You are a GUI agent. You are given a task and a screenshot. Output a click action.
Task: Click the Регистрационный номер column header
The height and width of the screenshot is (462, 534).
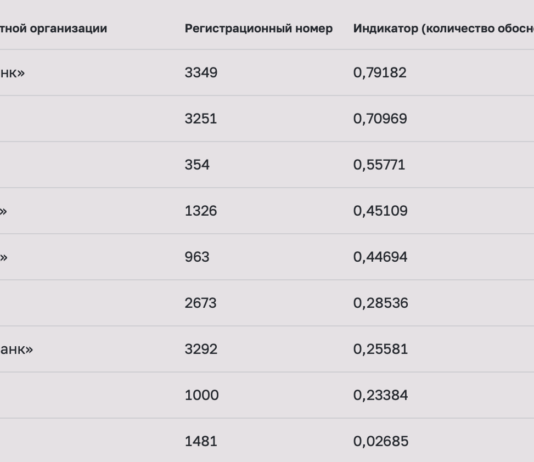pos(258,29)
